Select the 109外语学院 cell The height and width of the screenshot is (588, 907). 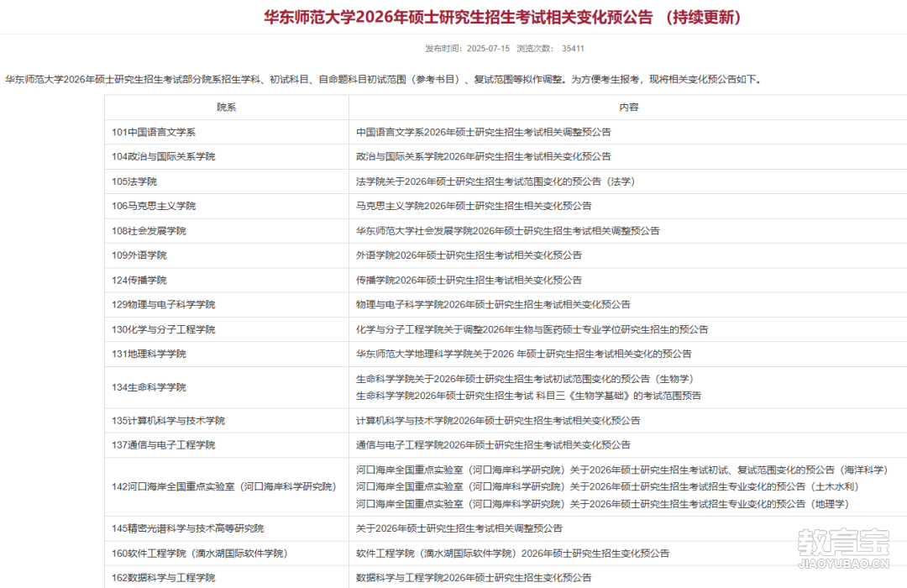(x=226, y=255)
